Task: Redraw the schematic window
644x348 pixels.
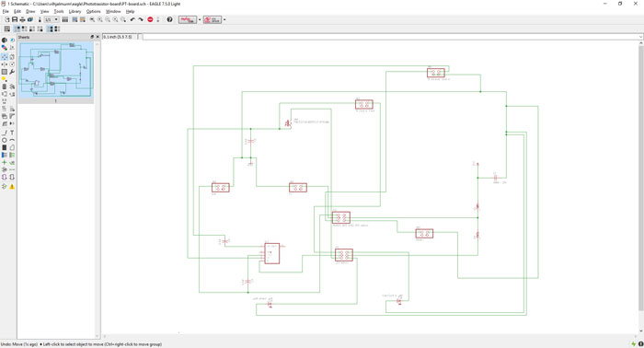Action: tap(115, 19)
